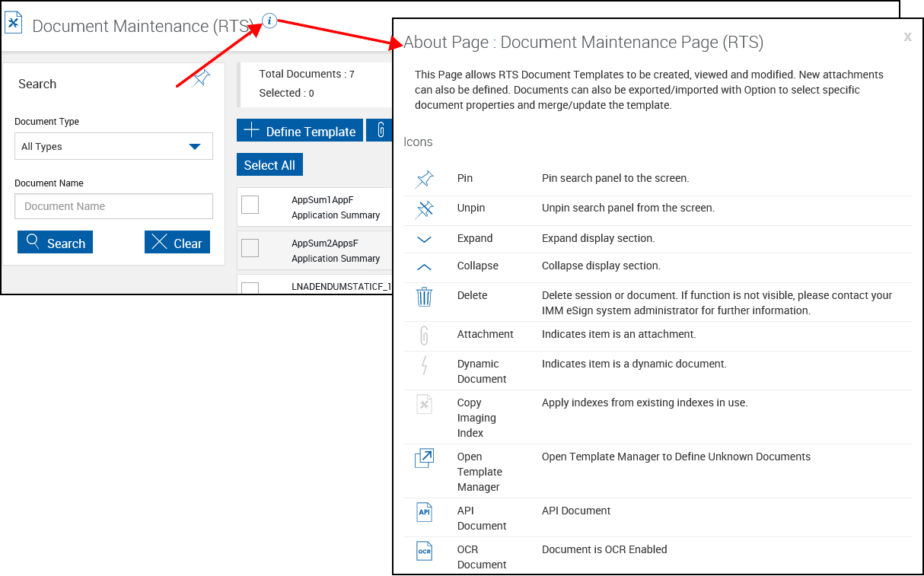Image resolution: width=924 pixels, height=576 pixels.
Task: Select the Pin icon in the legend
Action: click(424, 179)
